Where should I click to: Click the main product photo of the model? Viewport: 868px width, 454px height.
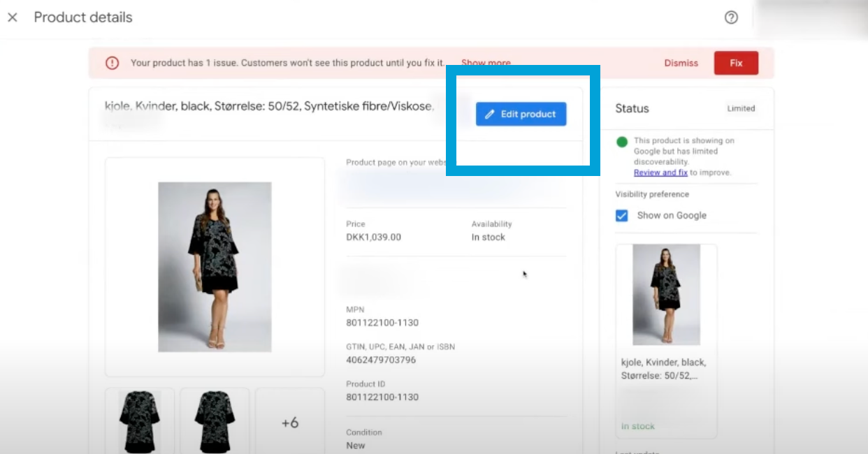pos(214,268)
